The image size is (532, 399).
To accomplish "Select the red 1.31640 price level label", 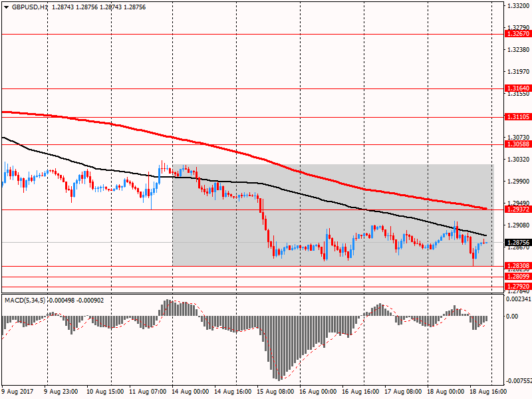I will (518, 88).
